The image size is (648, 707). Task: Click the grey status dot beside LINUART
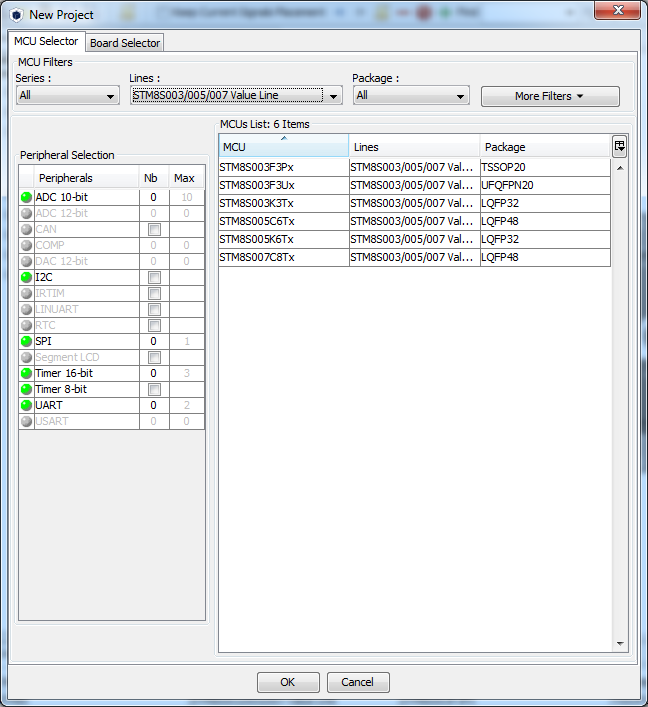(x=27, y=309)
